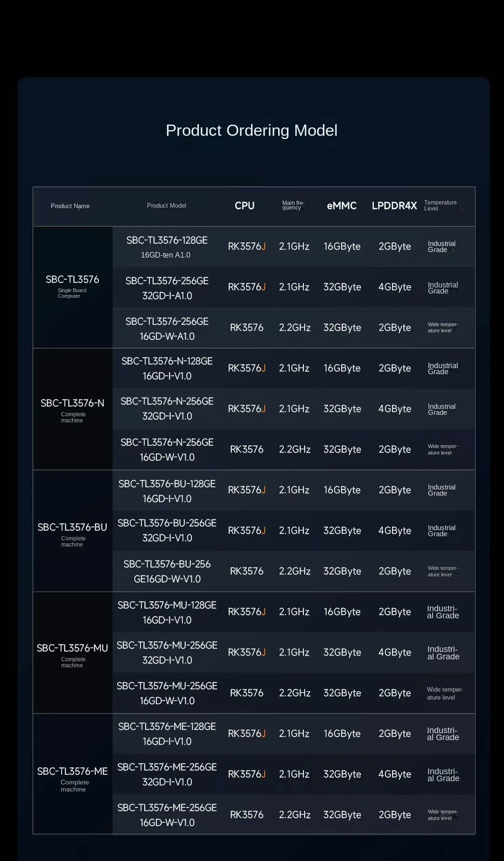
Task: Select the SBC-TL3576-N Complete machine cell
Action: coord(72,409)
